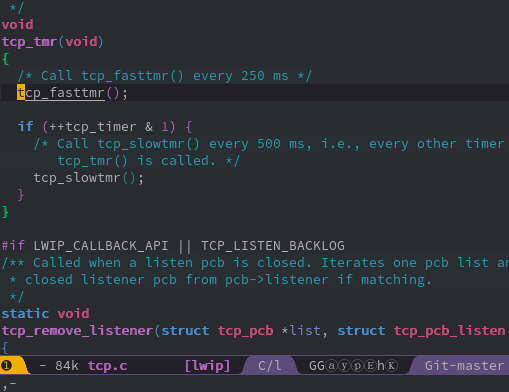Click the comment 'Call tcp_fasttmr() every 250 ms'
This screenshot has width=509, height=392.
click(165, 76)
